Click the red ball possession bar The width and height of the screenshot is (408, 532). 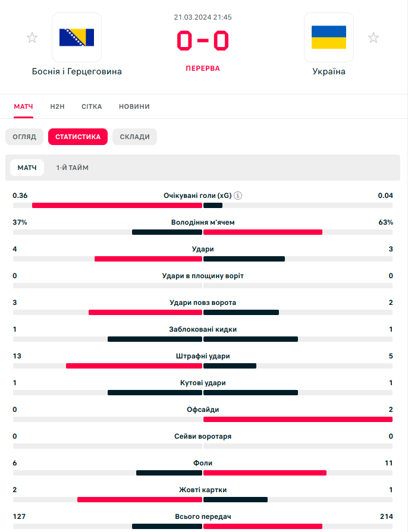[x=263, y=232]
